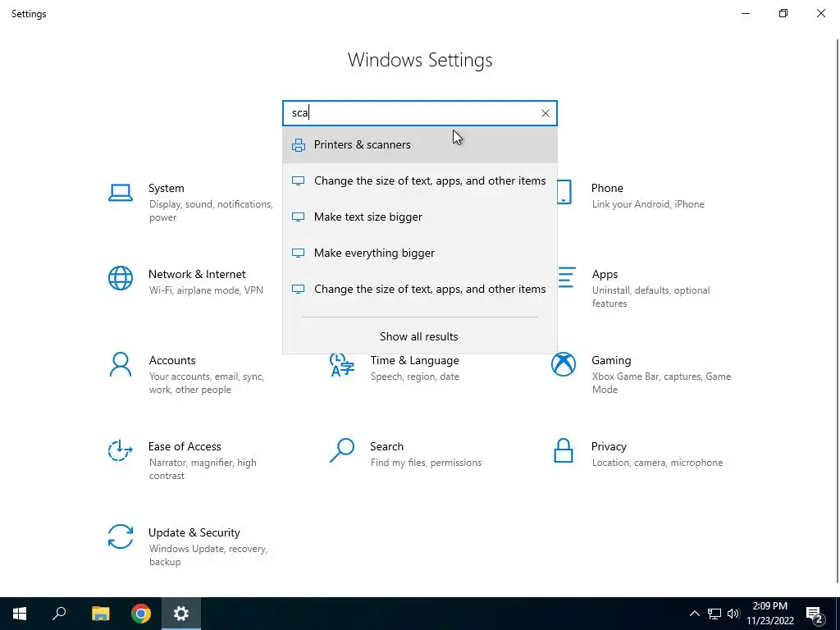This screenshot has height=630, width=840.
Task: Open File Explorer from the taskbar
Action: (x=100, y=614)
